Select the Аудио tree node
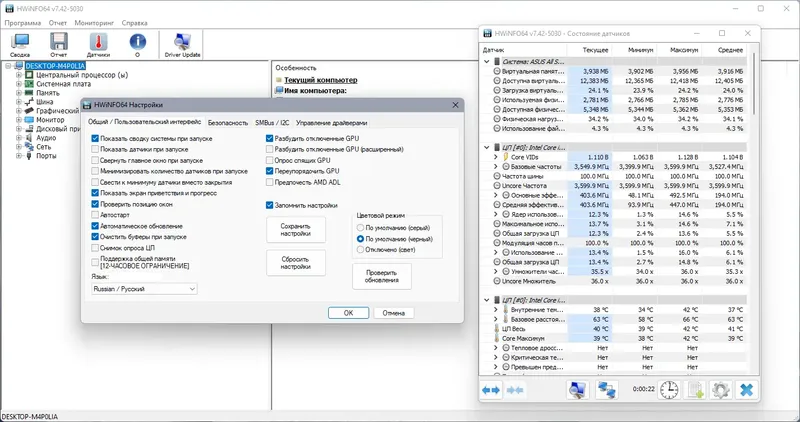 point(46,138)
